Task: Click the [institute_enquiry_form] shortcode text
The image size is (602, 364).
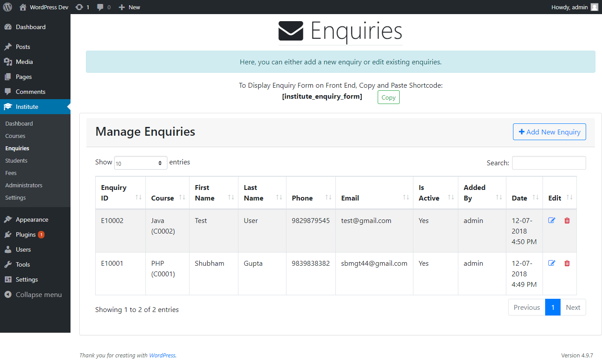Action: coord(322,96)
